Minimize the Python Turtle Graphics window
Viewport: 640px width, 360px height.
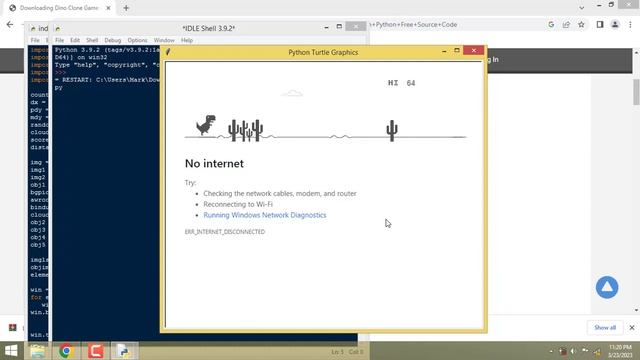(x=444, y=51)
